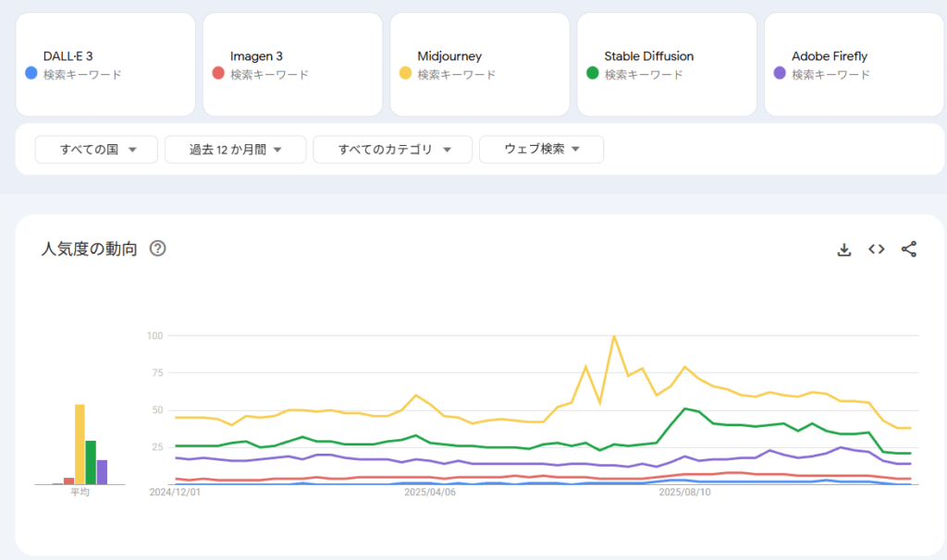Open help icon beside 人気度の動向
Screen dimensions: 947x560
pyautogui.click(x=157, y=249)
